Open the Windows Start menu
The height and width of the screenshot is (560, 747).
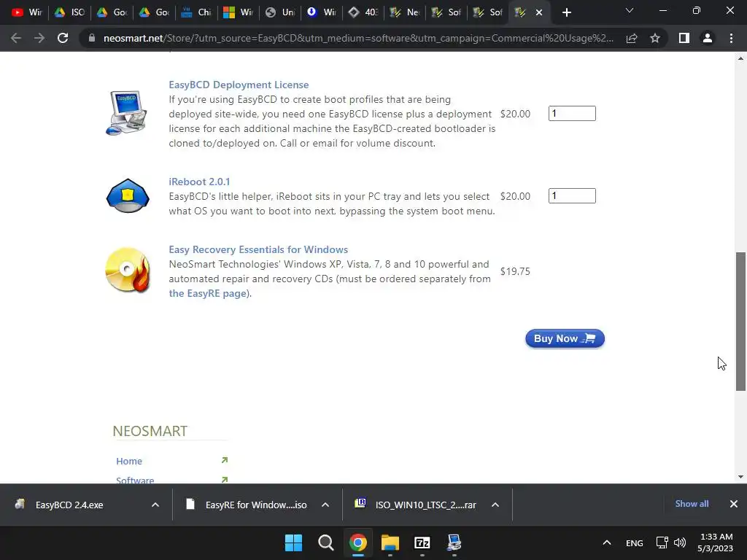coord(293,542)
